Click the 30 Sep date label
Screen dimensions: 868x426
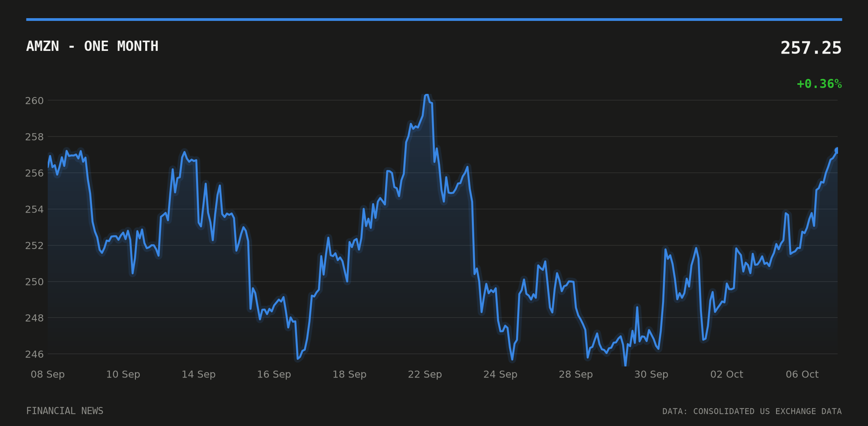click(651, 374)
